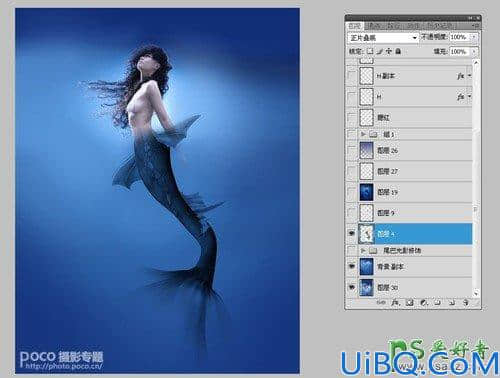Add a layer mask via the footer icon
This screenshot has width=500, height=378.
pos(410,303)
